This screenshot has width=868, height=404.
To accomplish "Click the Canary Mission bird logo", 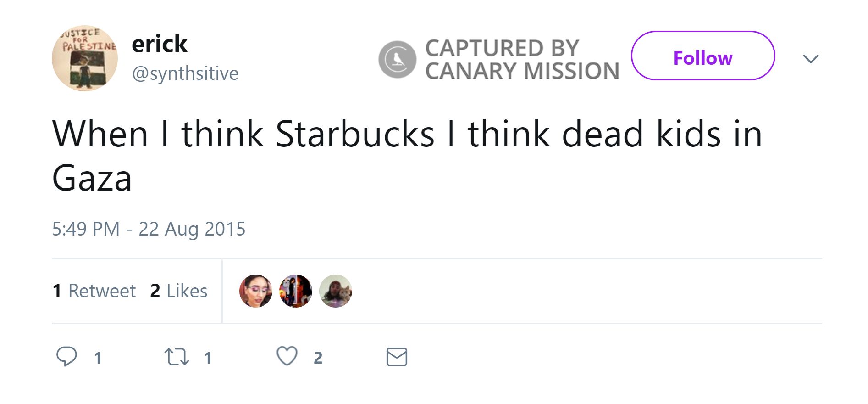I will [397, 59].
